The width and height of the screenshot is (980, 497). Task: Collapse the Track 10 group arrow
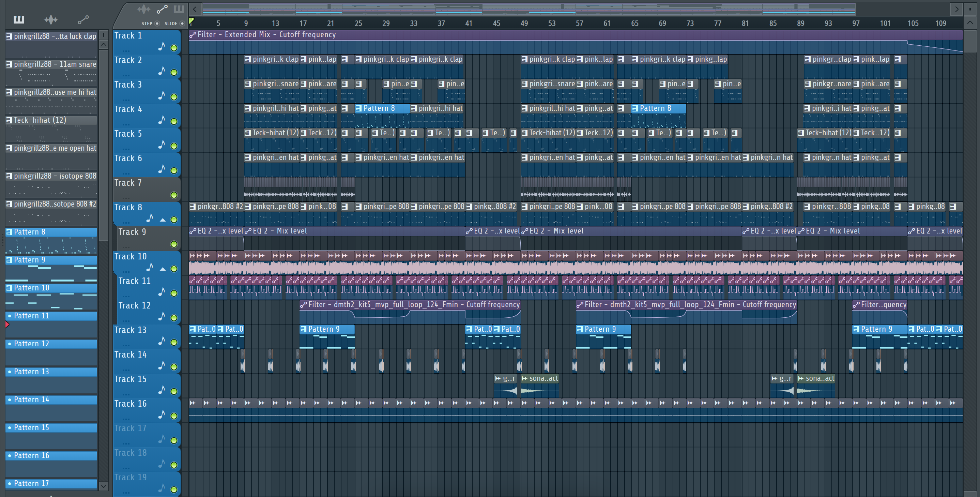[163, 269]
